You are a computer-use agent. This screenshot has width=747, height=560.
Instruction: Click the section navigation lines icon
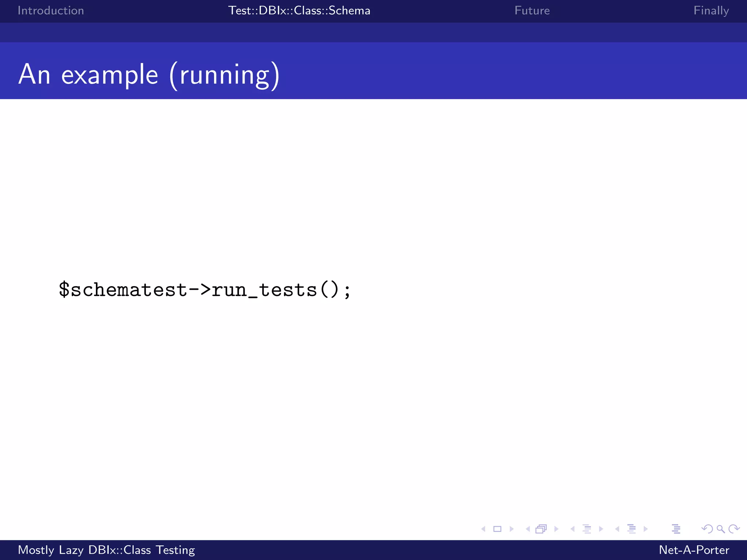631,529
